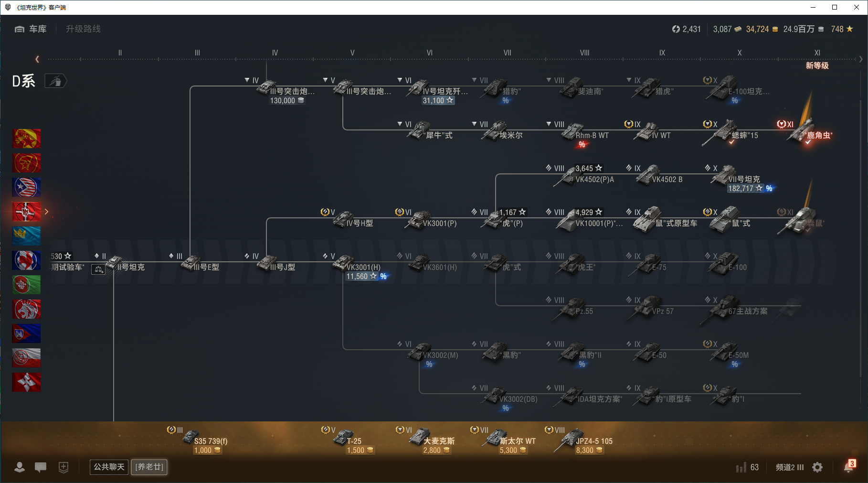
Task: Click the 24.9百万 credits balance
Action: point(804,29)
